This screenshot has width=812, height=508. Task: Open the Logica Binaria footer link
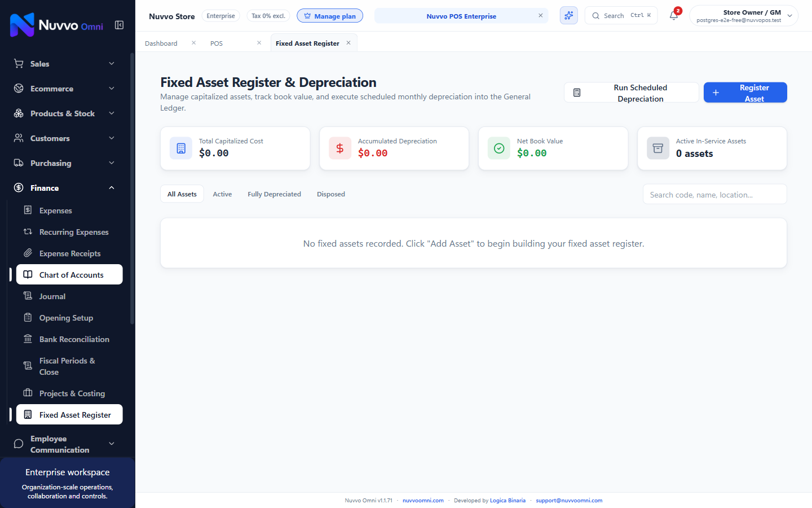[507, 501]
